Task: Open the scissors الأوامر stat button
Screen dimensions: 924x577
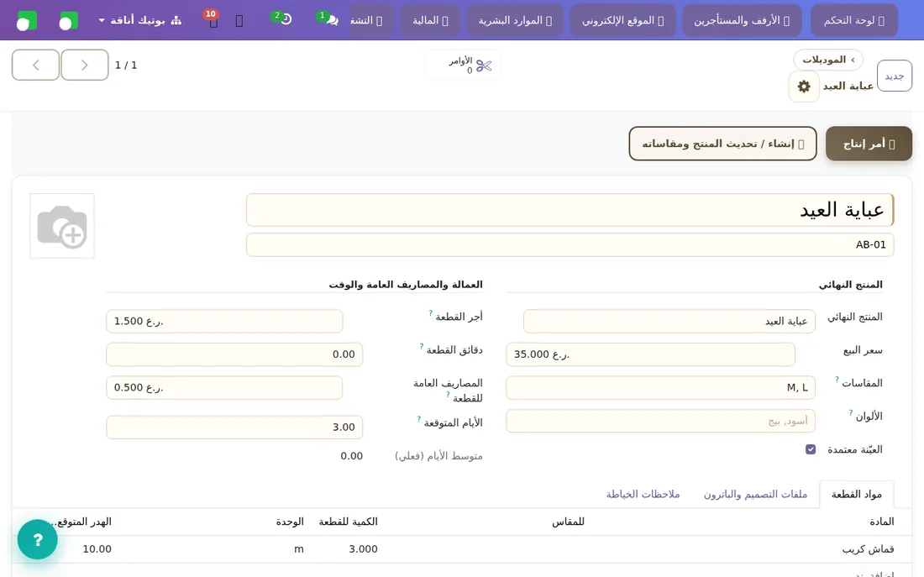Action: (x=463, y=66)
